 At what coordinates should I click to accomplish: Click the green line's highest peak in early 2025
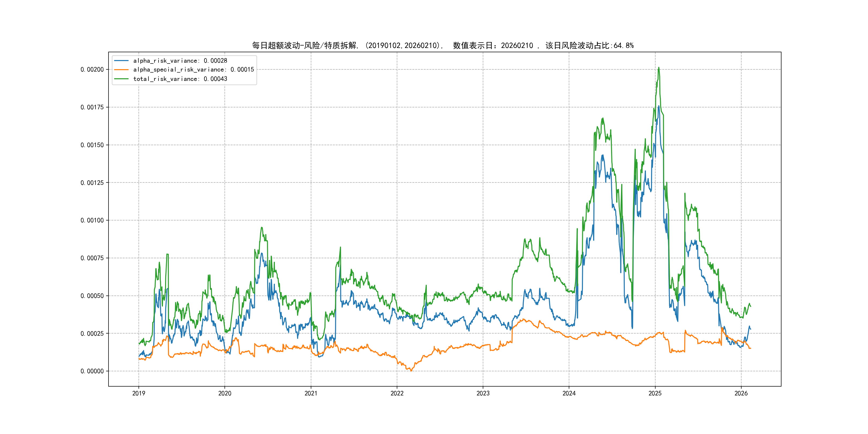tap(659, 68)
